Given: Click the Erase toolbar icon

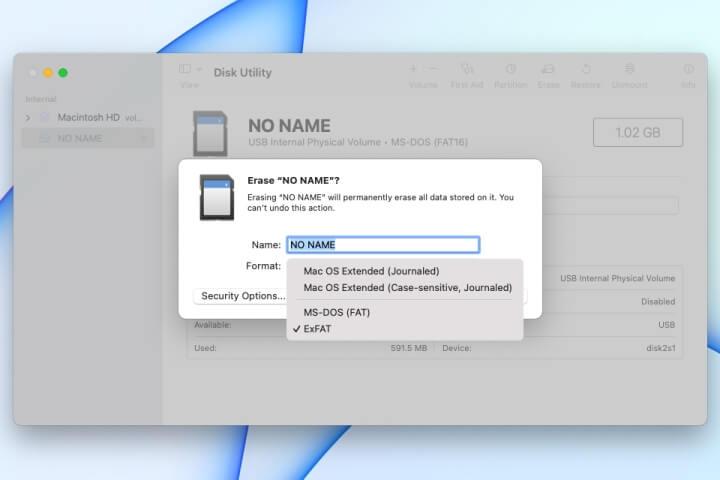Looking at the screenshot, I should coord(548,69).
